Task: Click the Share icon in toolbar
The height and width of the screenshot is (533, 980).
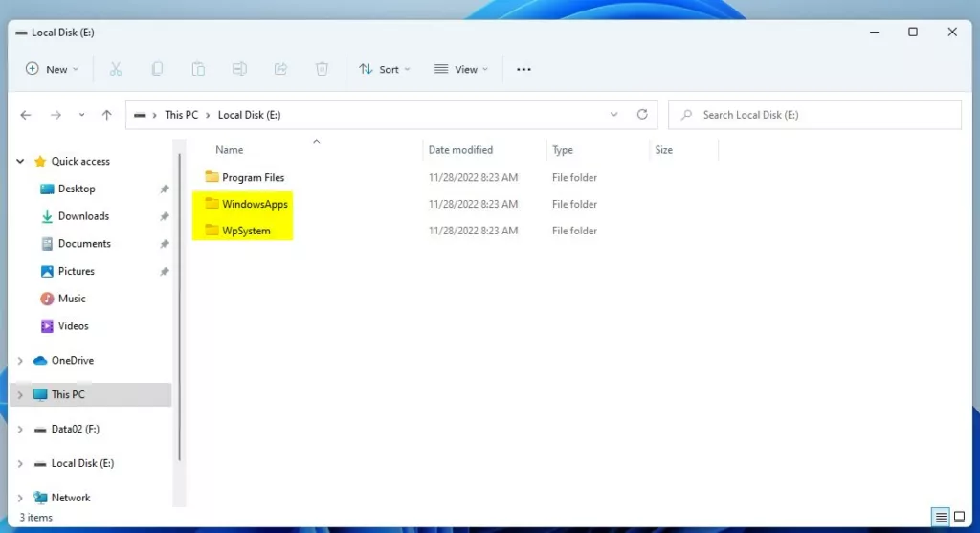Action: coord(280,69)
